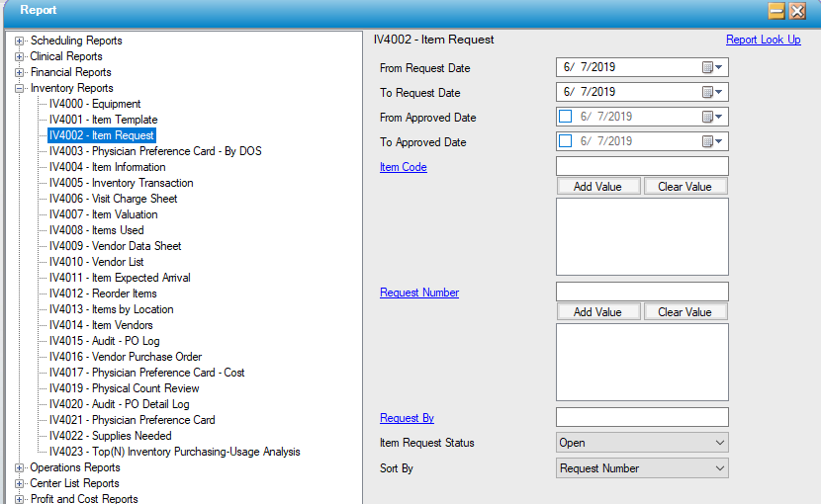
Task: Click Clear Value under Request Number
Action: pyautogui.click(x=684, y=312)
